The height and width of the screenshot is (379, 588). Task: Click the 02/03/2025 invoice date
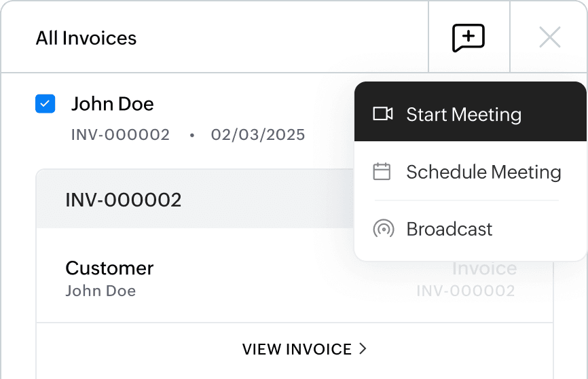[258, 134]
